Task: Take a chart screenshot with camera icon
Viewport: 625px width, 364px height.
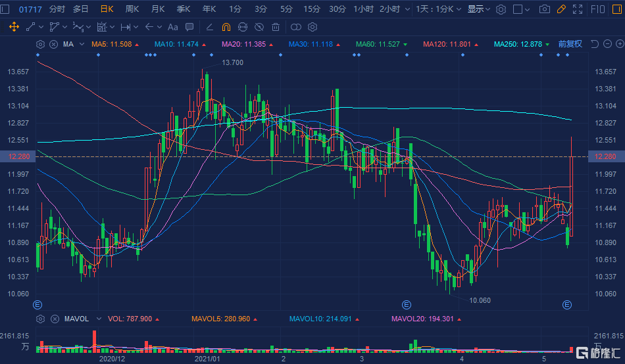Action: click(544, 9)
